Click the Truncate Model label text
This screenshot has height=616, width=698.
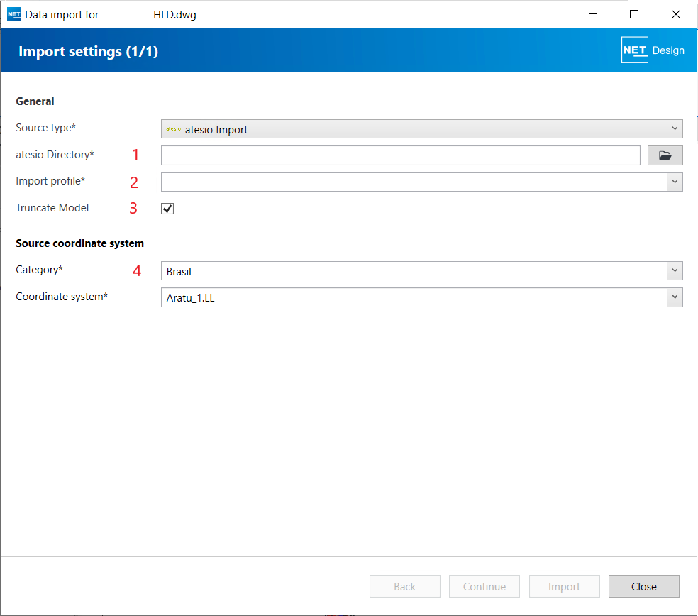tap(52, 208)
